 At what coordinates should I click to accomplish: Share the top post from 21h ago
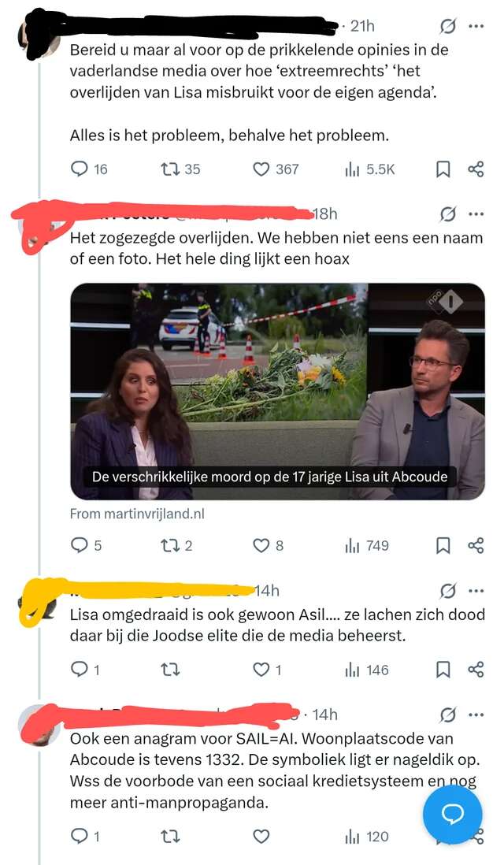(476, 169)
